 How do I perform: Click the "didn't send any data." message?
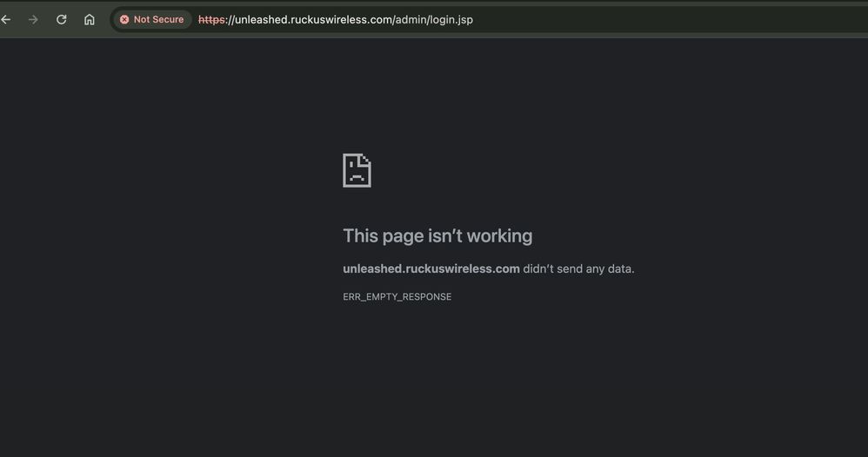[x=579, y=268]
